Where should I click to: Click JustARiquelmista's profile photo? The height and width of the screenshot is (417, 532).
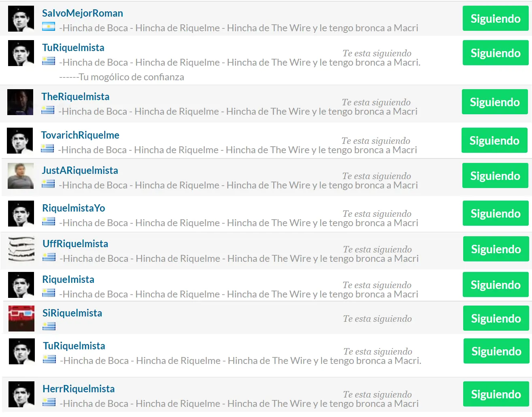pyautogui.click(x=21, y=176)
